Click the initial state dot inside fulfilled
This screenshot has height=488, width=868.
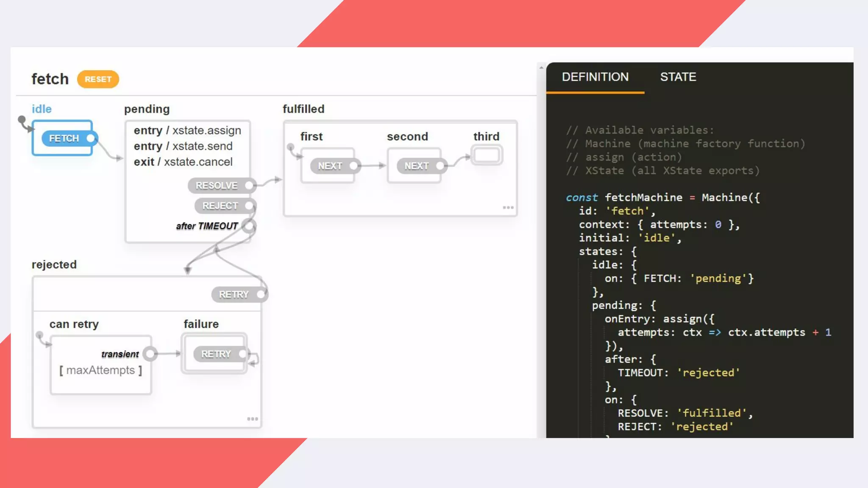point(290,147)
